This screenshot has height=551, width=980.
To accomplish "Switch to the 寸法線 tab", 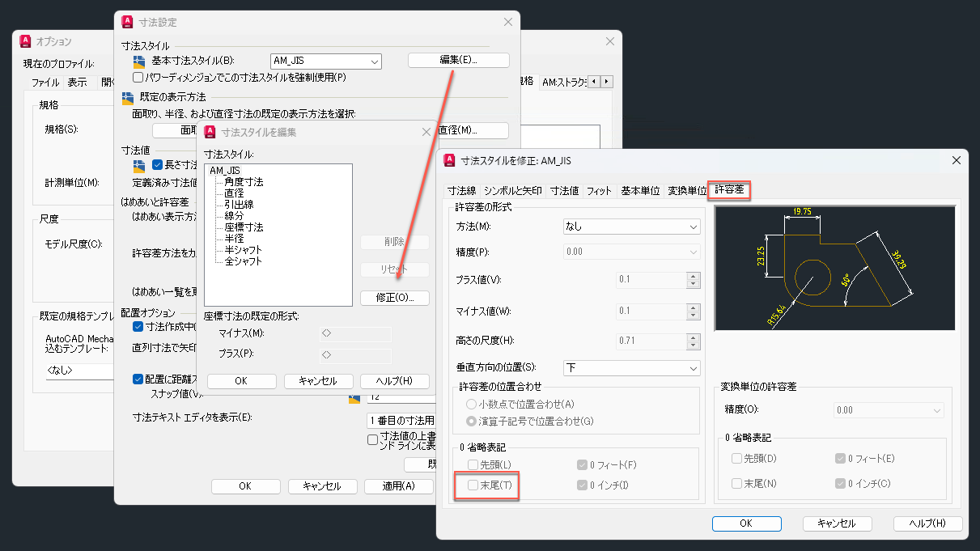I will 461,191.
